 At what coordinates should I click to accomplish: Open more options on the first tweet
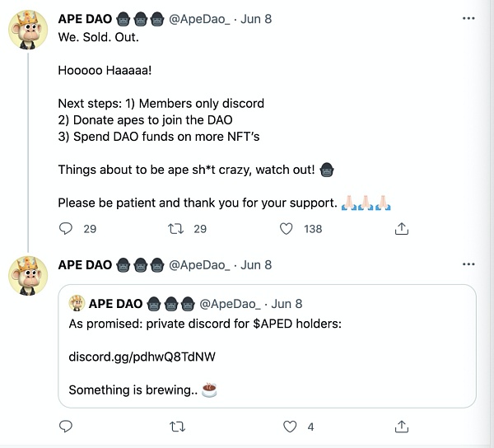[468, 18]
